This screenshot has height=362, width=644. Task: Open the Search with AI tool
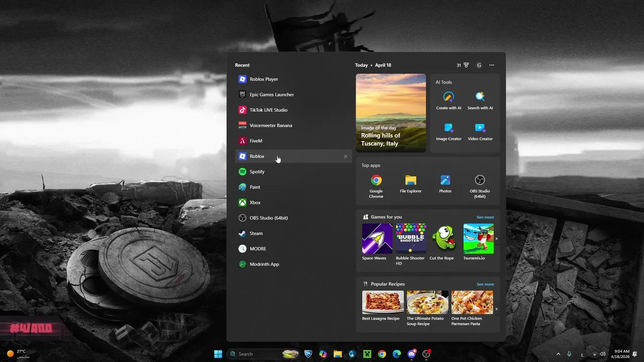pyautogui.click(x=480, y=101)
